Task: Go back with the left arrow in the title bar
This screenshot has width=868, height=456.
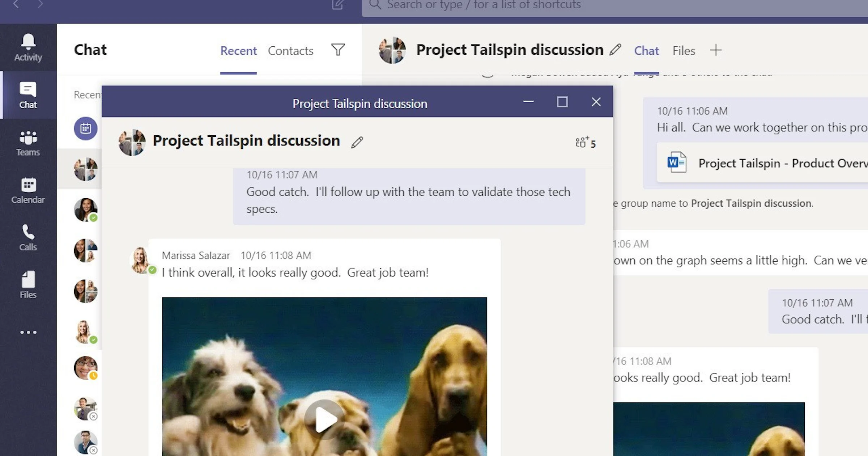Action: click(x=16, y=4)
